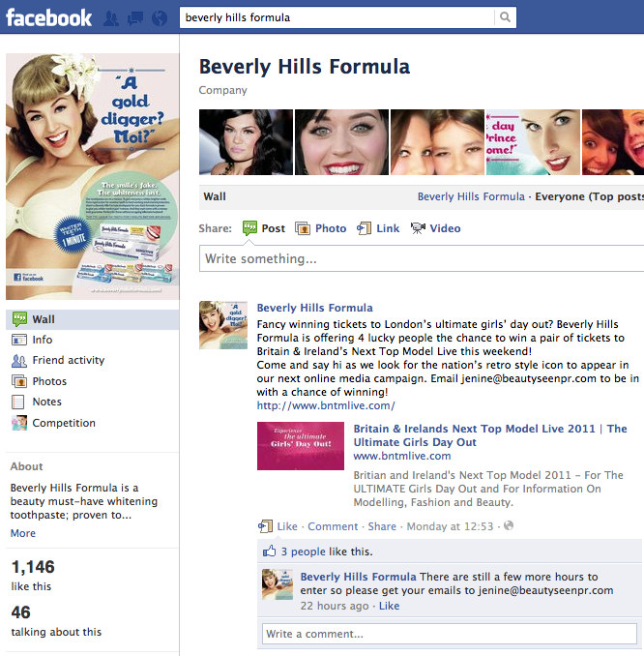
Task: Click the search field with 'beverly hills formula'
Action: tap(337, 17)
